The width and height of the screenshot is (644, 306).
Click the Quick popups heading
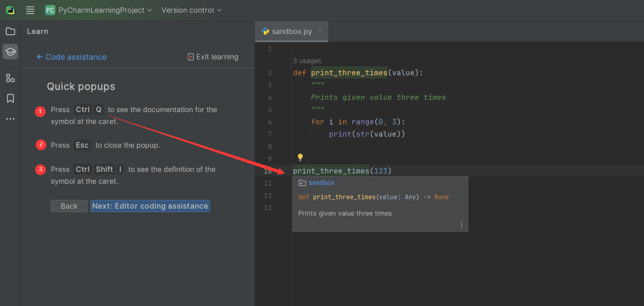tap(81, 86)
